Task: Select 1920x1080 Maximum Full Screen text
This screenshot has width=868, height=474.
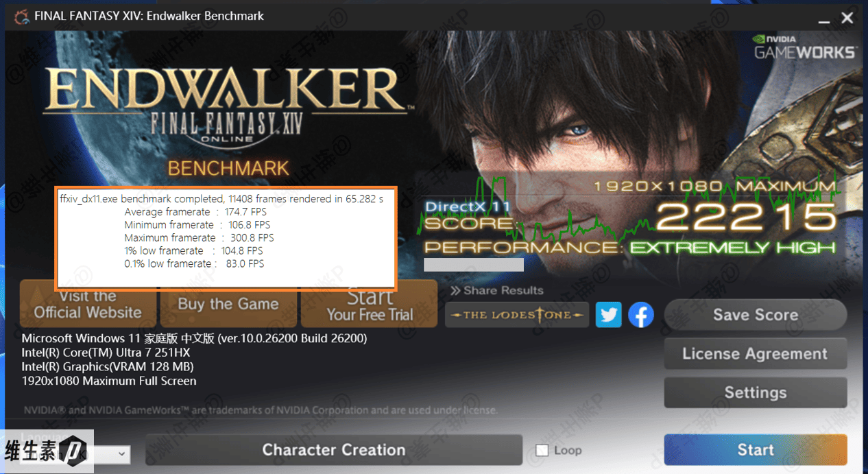Action: click(x=109, y=381)
